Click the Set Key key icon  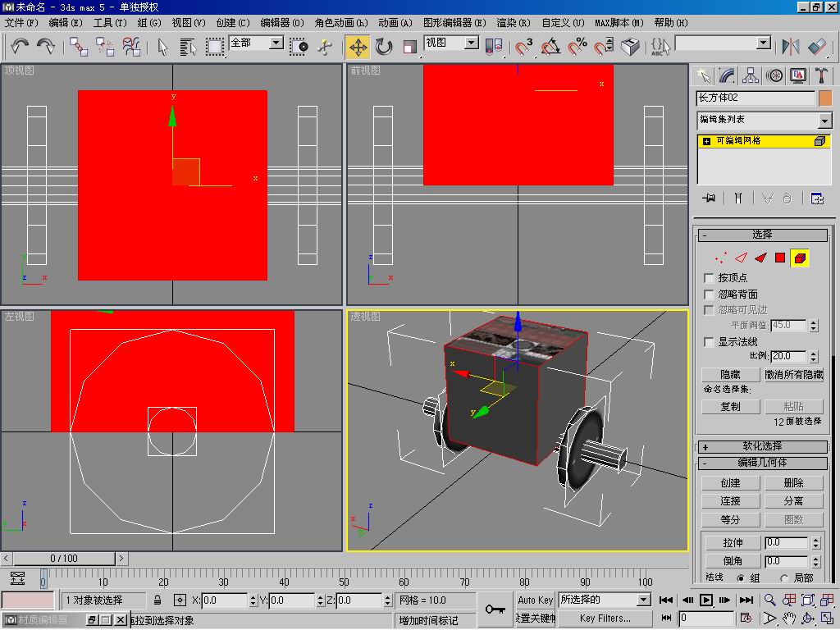click(495, 609)
